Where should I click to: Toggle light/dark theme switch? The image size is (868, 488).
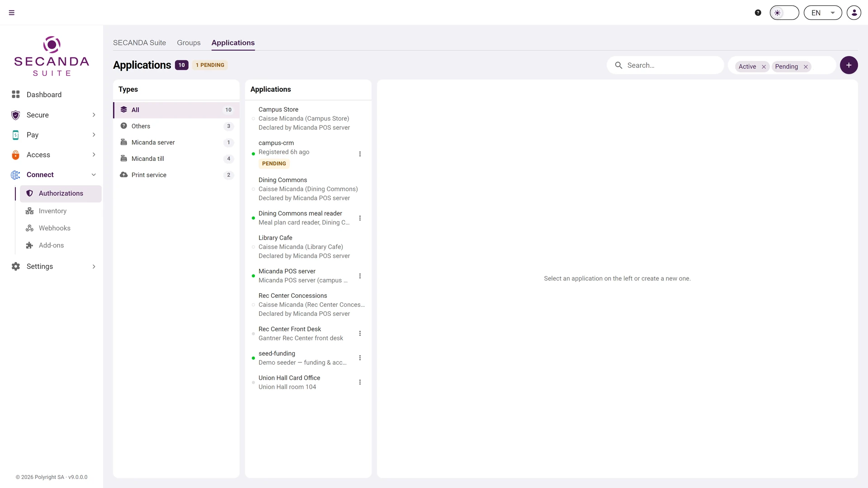click(784, 13)
